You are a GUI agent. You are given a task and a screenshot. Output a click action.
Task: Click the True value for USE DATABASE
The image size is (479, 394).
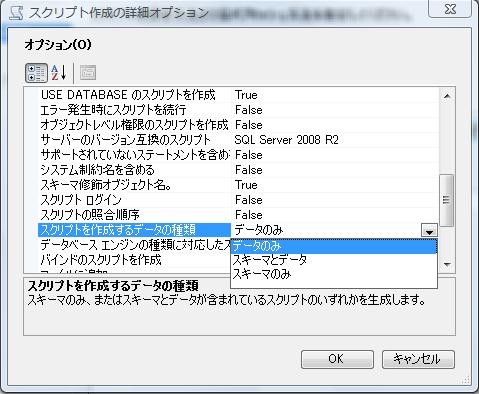[x=246, y=95]
